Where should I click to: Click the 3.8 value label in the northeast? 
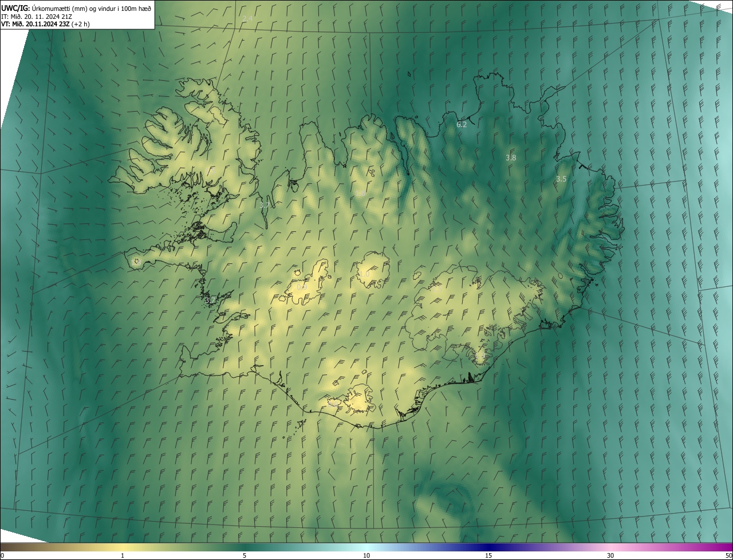(x=511, y=157)
